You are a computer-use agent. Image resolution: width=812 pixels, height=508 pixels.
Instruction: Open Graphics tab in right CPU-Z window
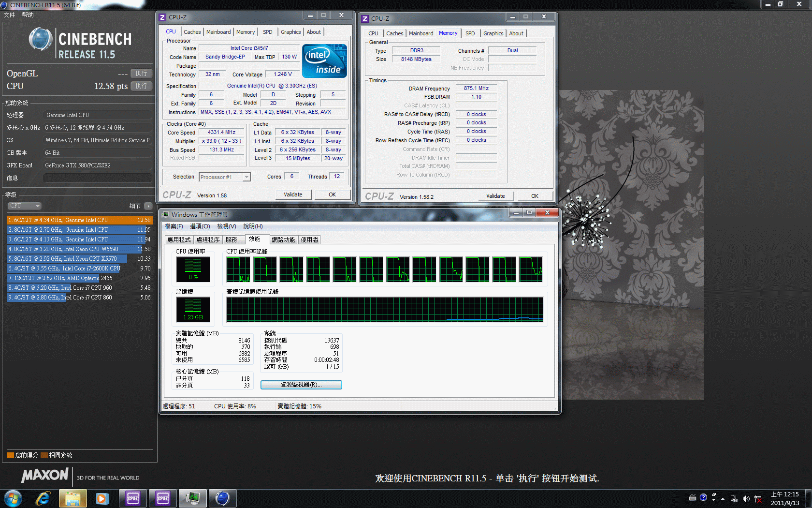point(493,33)
